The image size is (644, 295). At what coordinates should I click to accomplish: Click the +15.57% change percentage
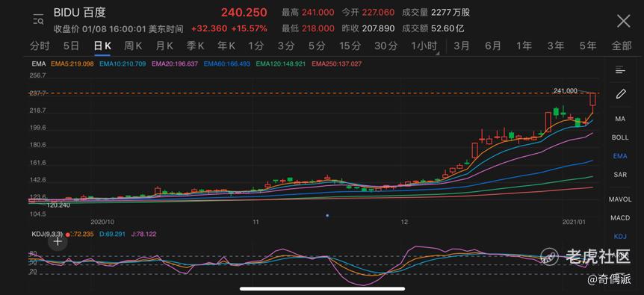[249, 28]
